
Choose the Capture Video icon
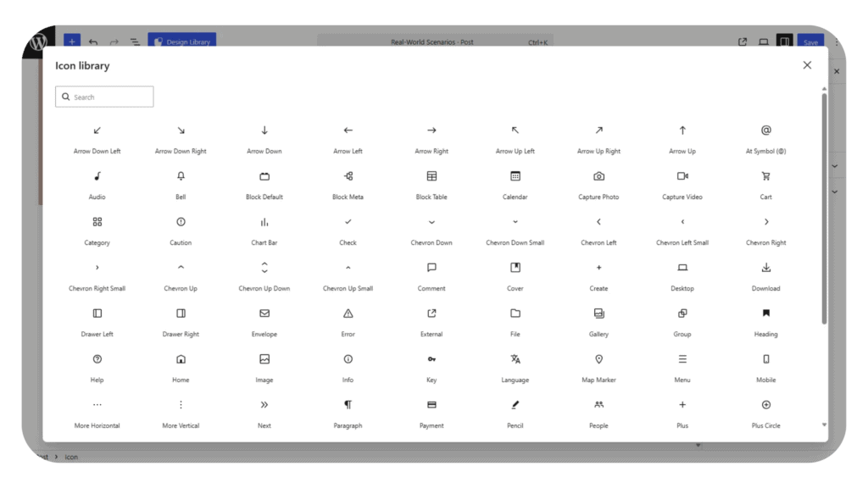point(682,176)
